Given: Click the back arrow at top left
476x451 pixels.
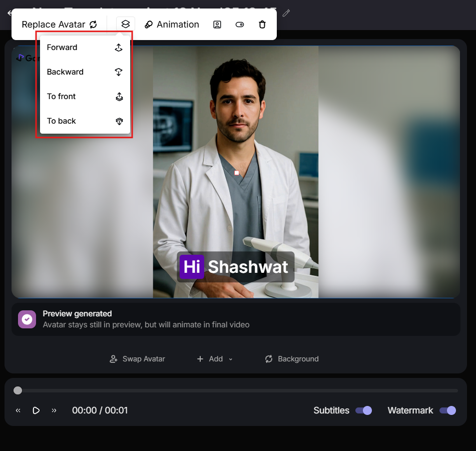Looking at the screenshot, I should [9, 14].
